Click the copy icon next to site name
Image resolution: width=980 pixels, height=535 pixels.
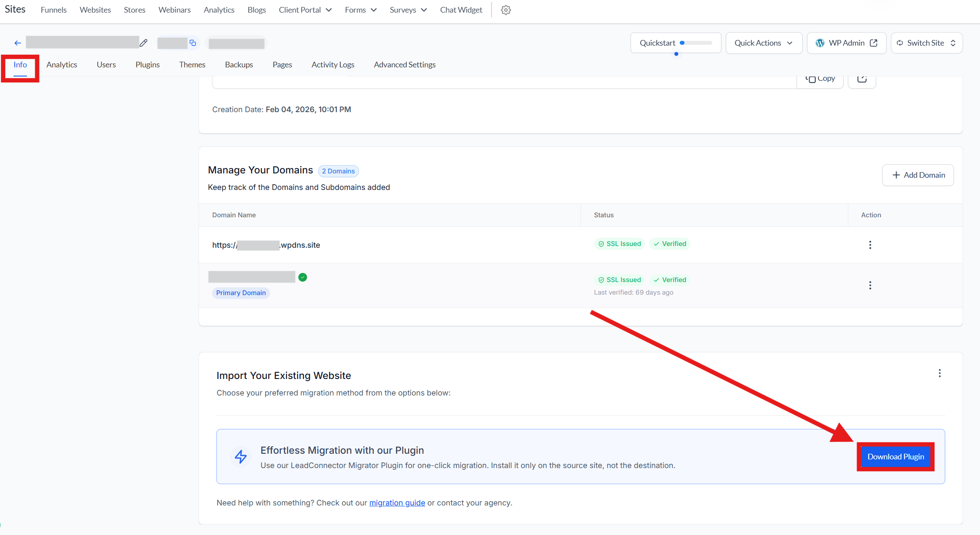pyautogui.click(x=193, y=43)
